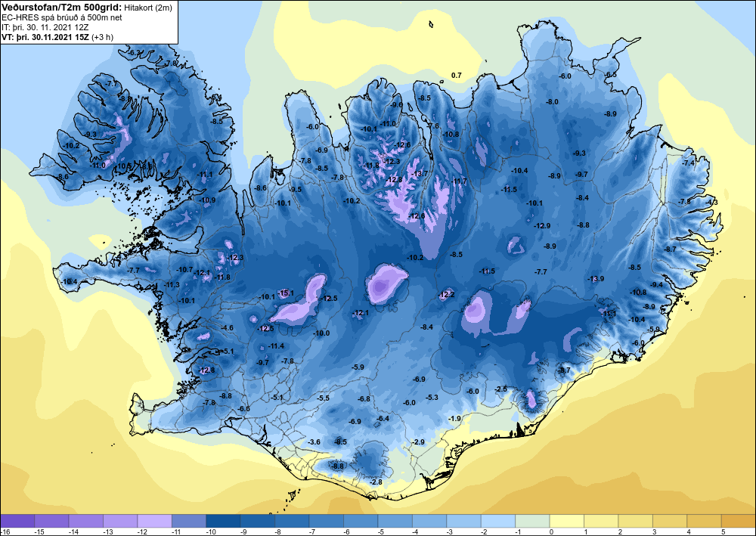Image resolution: width=756 pixels, height=536 pixels.
Task: Click the -5.3 temperature value
Action: [x=432, y=397]
